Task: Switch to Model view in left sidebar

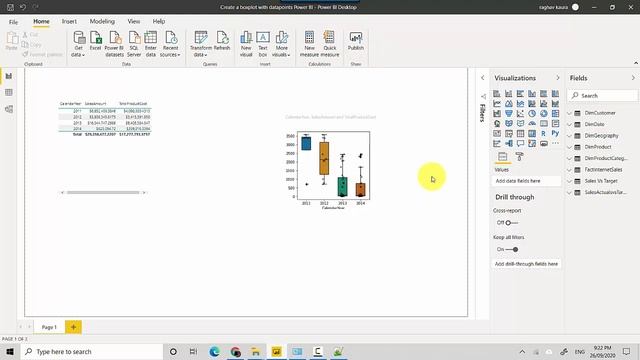Action: click(9, 109)
